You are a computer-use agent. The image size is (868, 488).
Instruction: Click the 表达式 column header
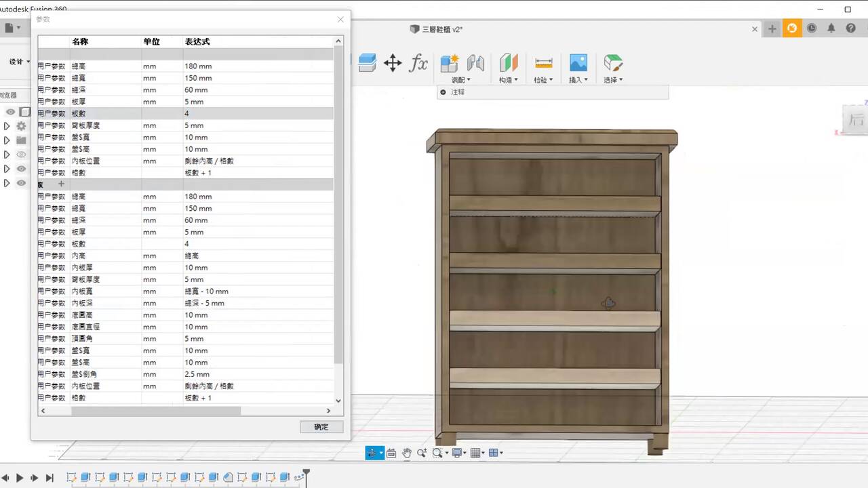(x=197, y=41)
